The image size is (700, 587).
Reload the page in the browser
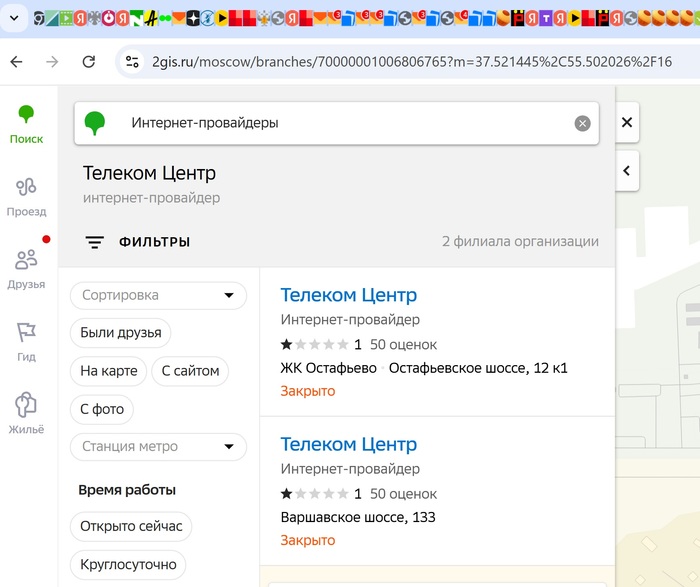89,62
